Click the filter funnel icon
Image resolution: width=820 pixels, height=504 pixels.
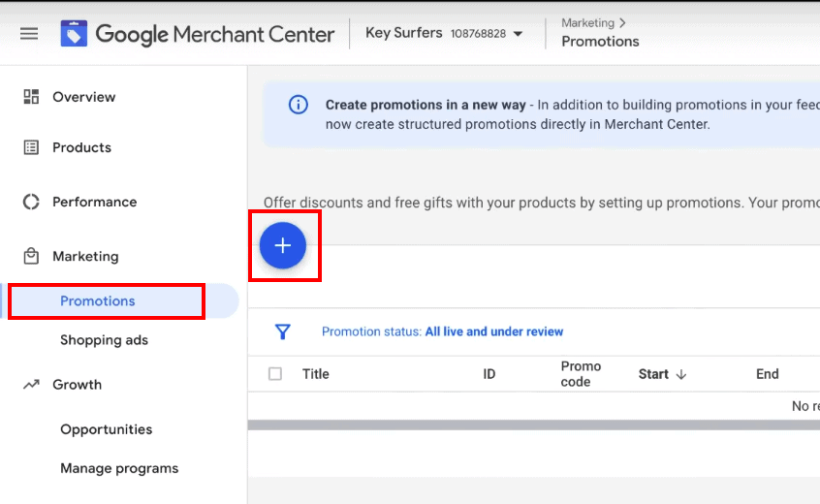(x=283, y=331)
